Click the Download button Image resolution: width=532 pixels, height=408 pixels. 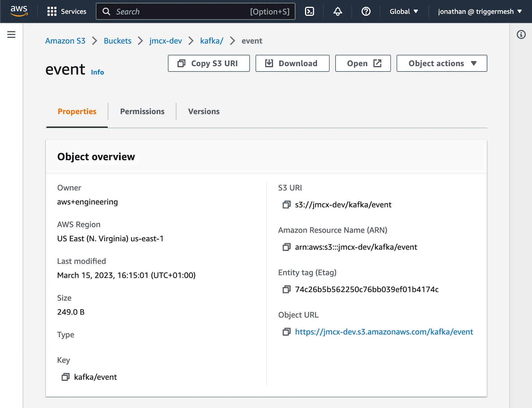[292, 63]
